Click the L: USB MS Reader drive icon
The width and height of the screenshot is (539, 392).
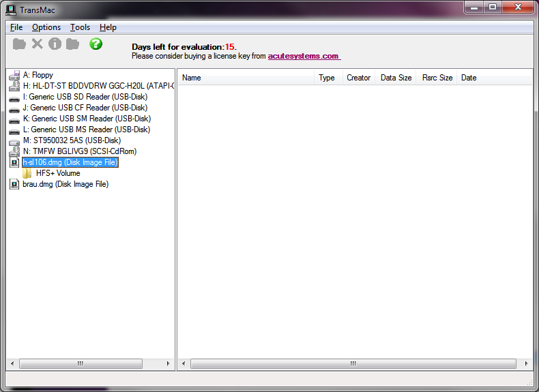14,132
